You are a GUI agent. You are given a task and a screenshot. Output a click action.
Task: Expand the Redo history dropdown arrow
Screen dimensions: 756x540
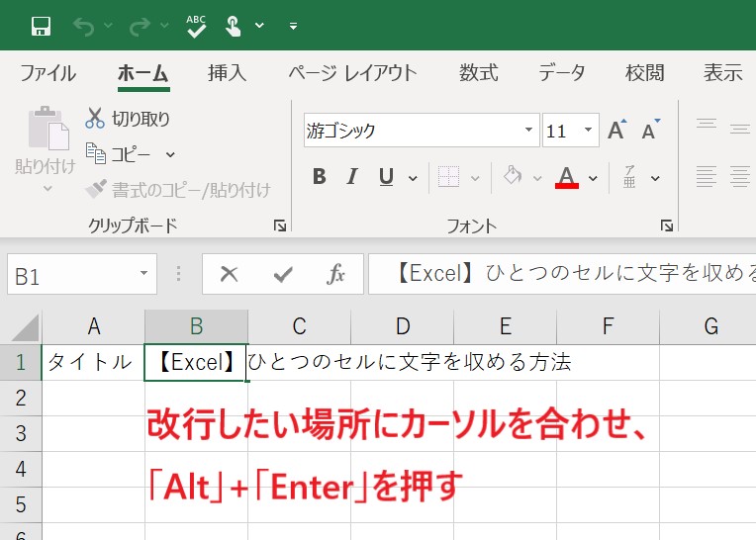(x=164, y=25)
